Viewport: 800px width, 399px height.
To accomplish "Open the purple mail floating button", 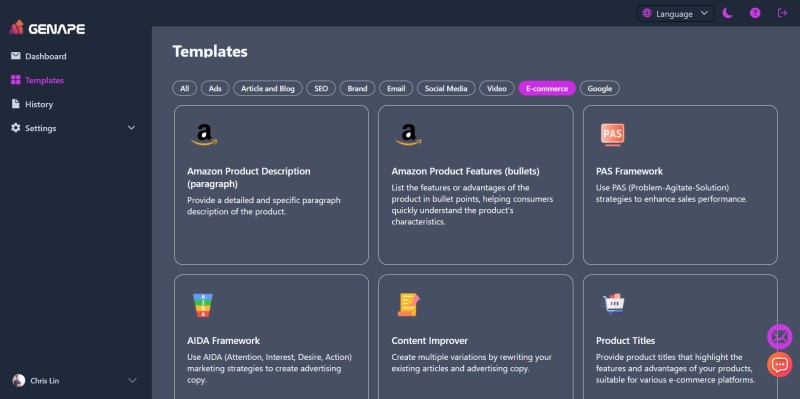I will coord(780,337).
